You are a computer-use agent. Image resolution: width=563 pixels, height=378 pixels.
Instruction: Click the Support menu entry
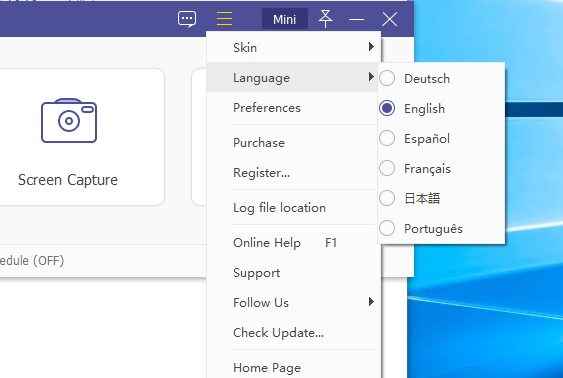(256, 273)
